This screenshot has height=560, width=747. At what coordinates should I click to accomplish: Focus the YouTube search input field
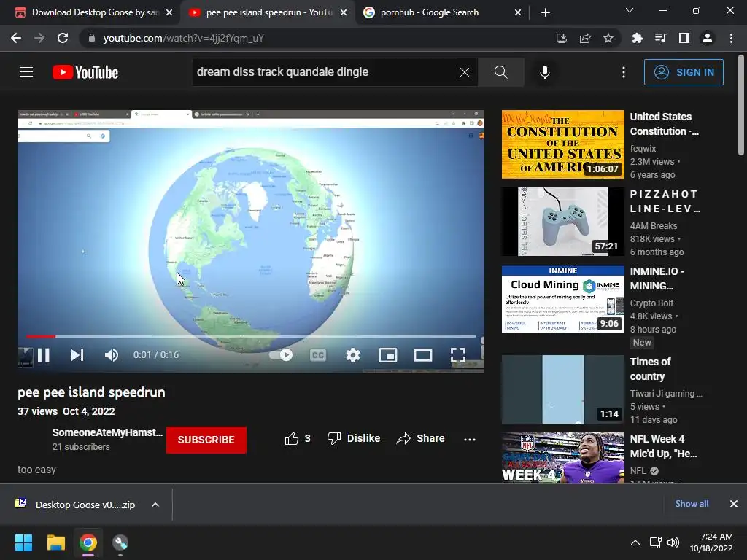325,72
